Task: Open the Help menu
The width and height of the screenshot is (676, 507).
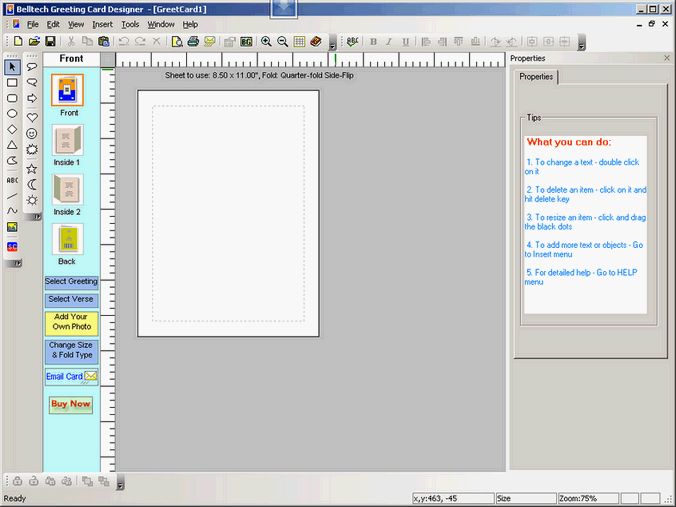Action: tap(190, 25)
